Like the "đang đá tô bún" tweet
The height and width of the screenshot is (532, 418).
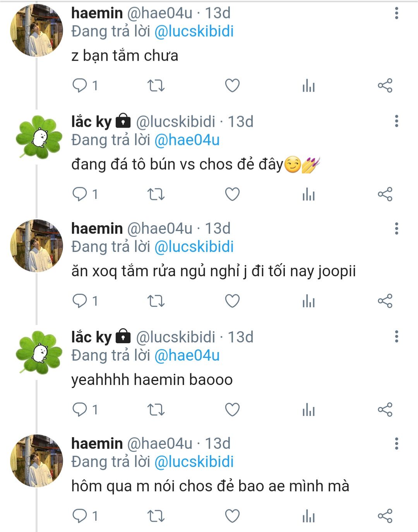(x=232, y=194)
